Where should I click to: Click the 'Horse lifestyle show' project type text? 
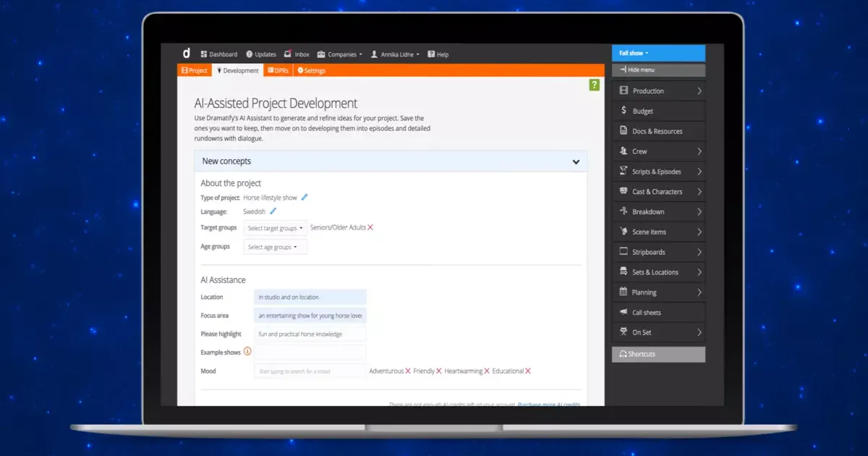point(271,197)
